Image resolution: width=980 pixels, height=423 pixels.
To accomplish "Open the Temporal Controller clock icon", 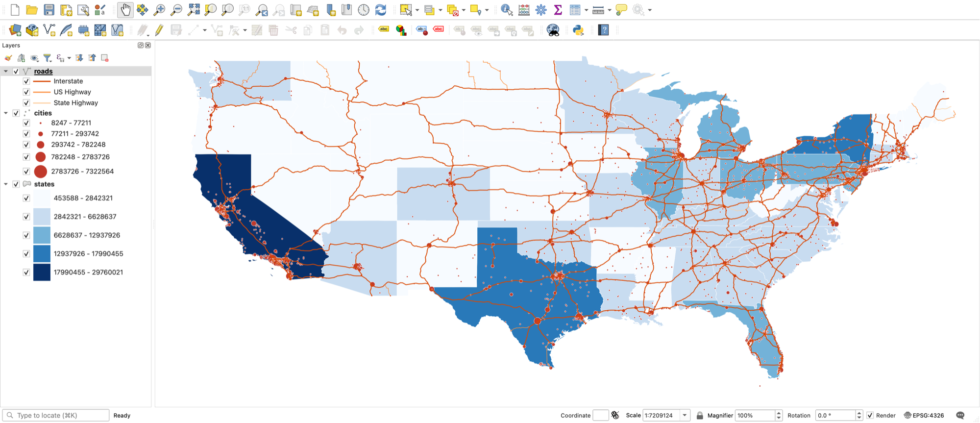I will click(364, 10).
